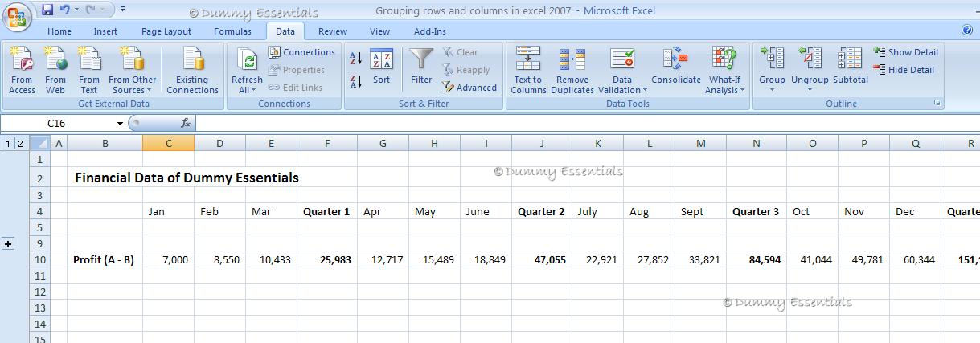Show outline level 1
The height and width of the screenshot is (343, 980).
point(7,143)
